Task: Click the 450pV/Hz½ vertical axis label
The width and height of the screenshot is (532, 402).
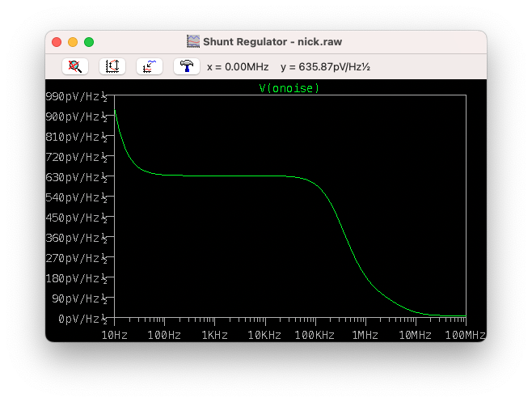Action: tap(76, 218)
